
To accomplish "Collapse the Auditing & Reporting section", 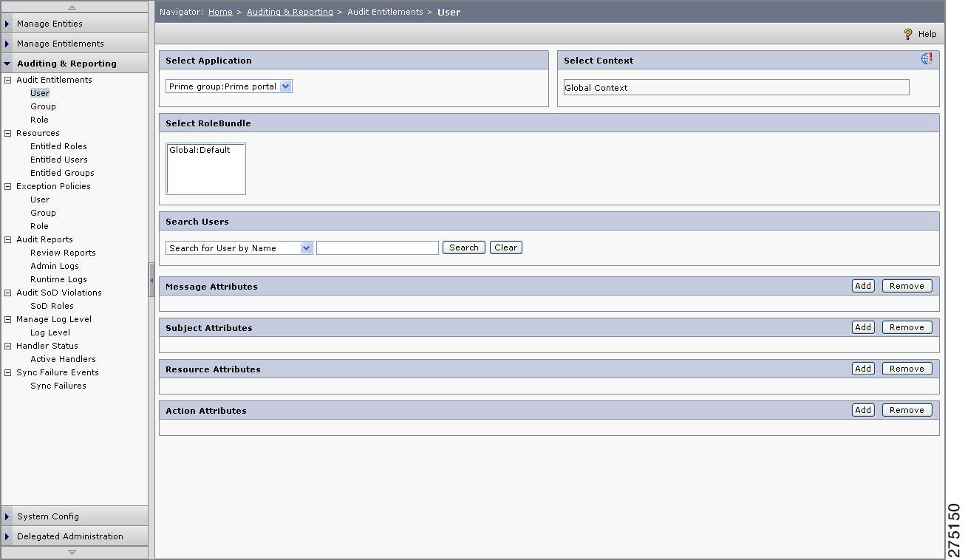I will click(74, 64).
